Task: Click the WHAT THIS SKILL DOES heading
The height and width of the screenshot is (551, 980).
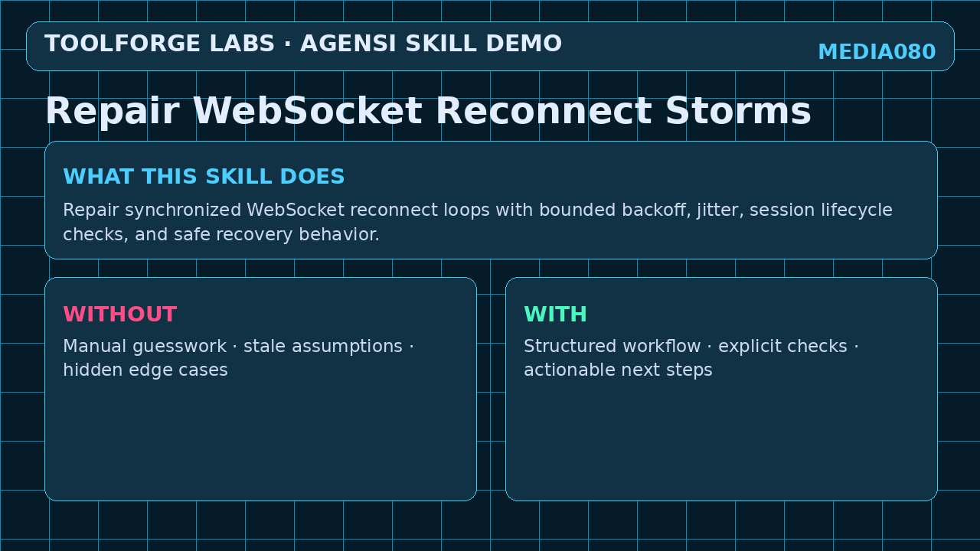Action: pos(204,177)
